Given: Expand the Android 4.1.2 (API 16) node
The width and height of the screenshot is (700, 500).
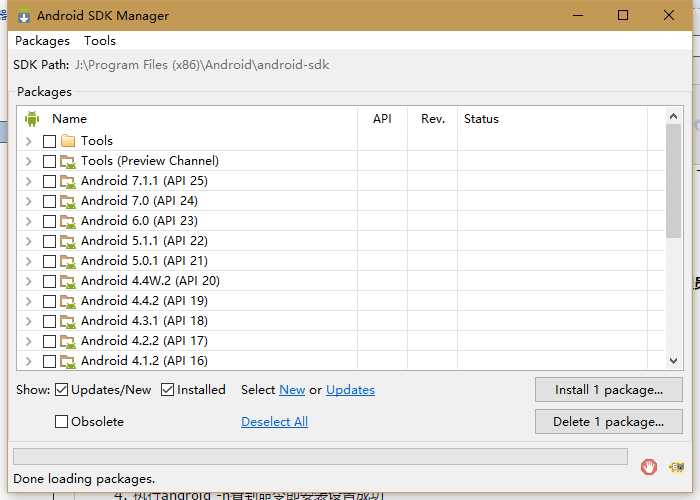Looking at the screenshot, I should (29, 361).
